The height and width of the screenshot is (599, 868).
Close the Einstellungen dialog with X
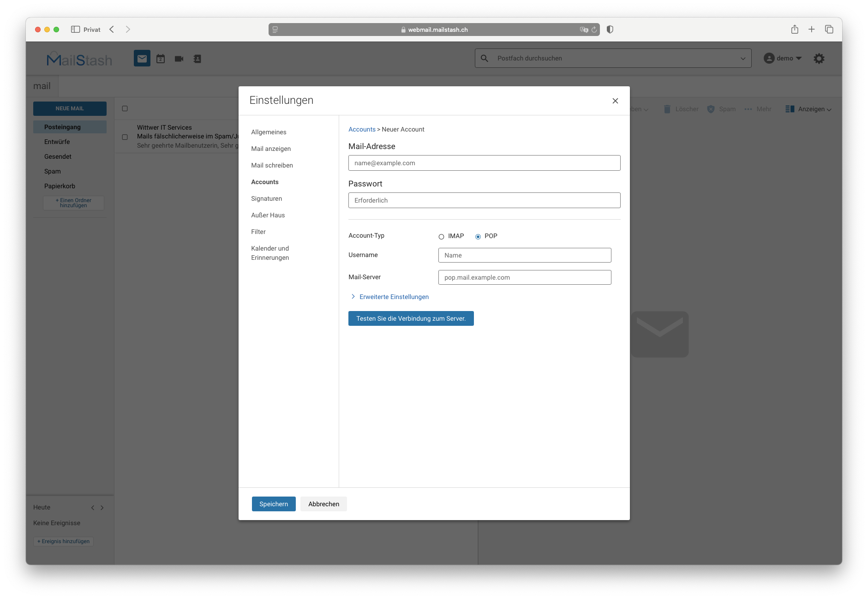615,101
